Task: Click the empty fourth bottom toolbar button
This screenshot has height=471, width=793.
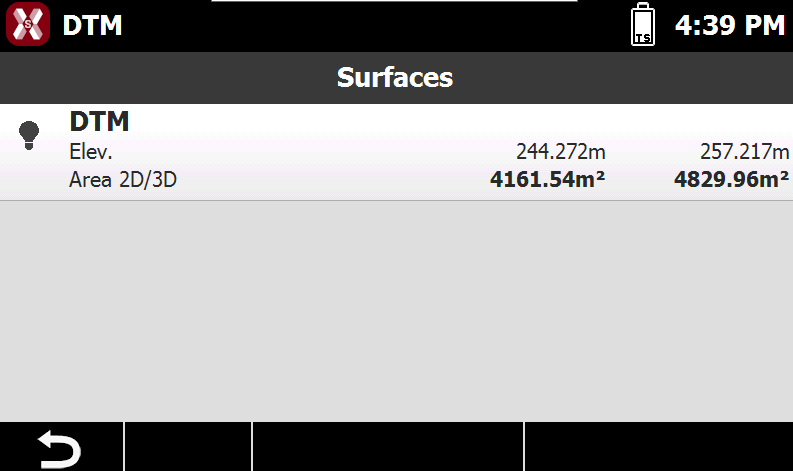Action: click(659, 447)
